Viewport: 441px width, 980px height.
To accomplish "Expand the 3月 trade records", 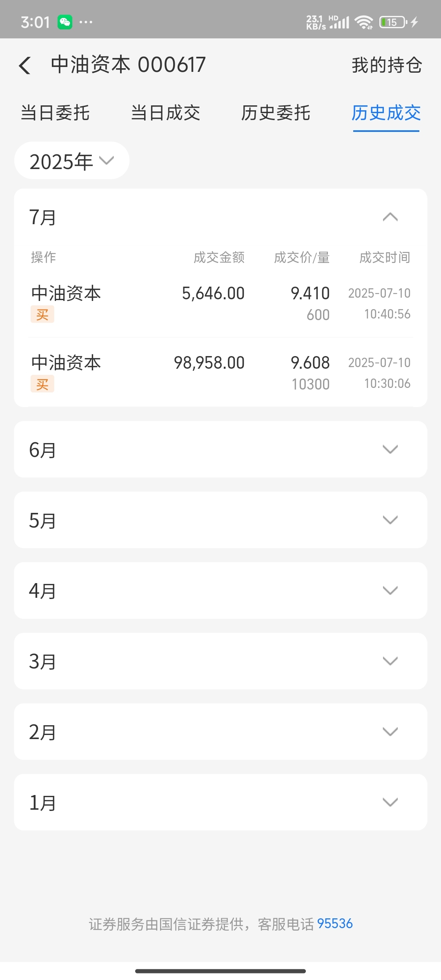I will pos(220,661).
